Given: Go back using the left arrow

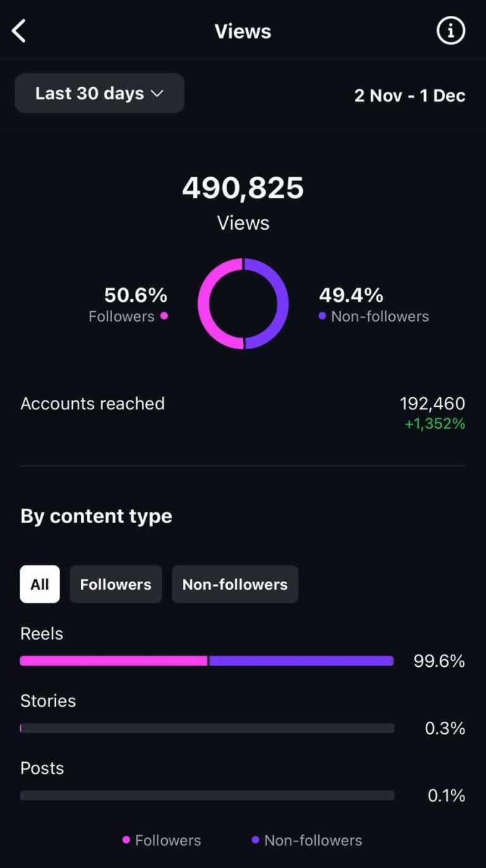Looking at the screenshot, I should click(x=19, y=31).
